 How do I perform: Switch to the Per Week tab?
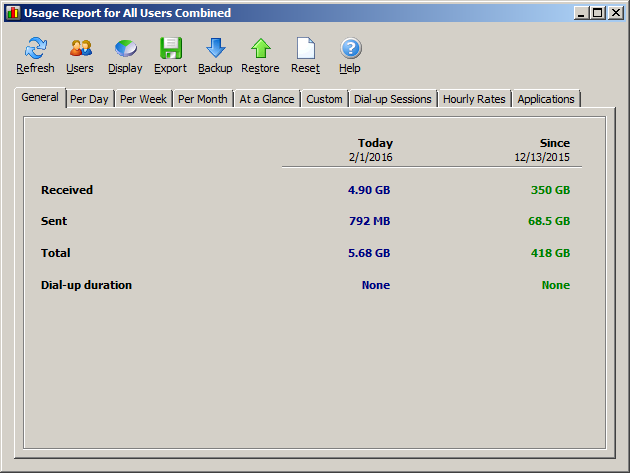143,99
